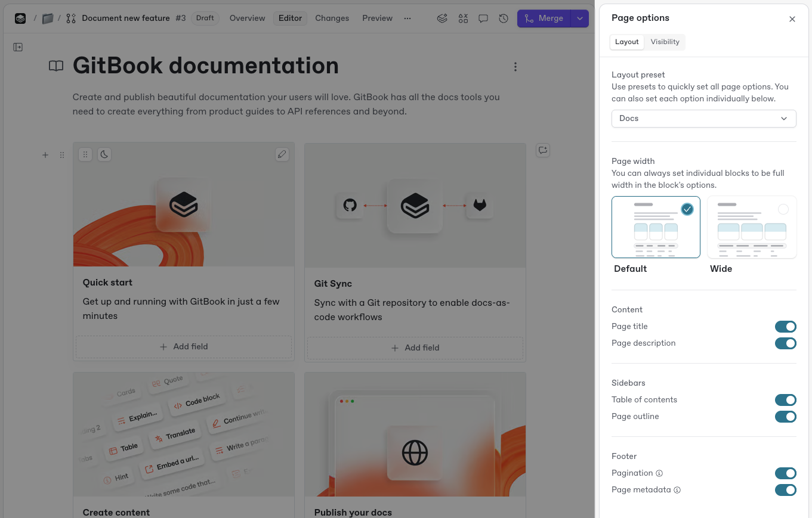
Task: Open the cover image edit pencil
Action: 282,154
